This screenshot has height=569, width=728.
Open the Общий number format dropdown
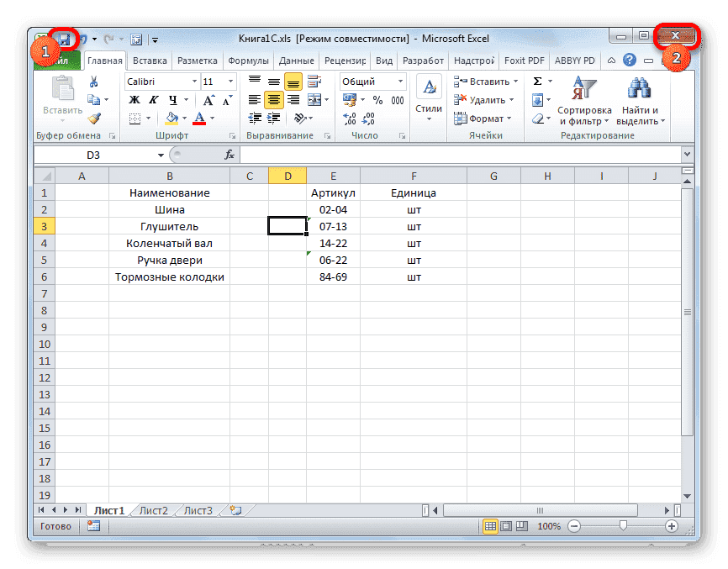click(x=401, y=81)
